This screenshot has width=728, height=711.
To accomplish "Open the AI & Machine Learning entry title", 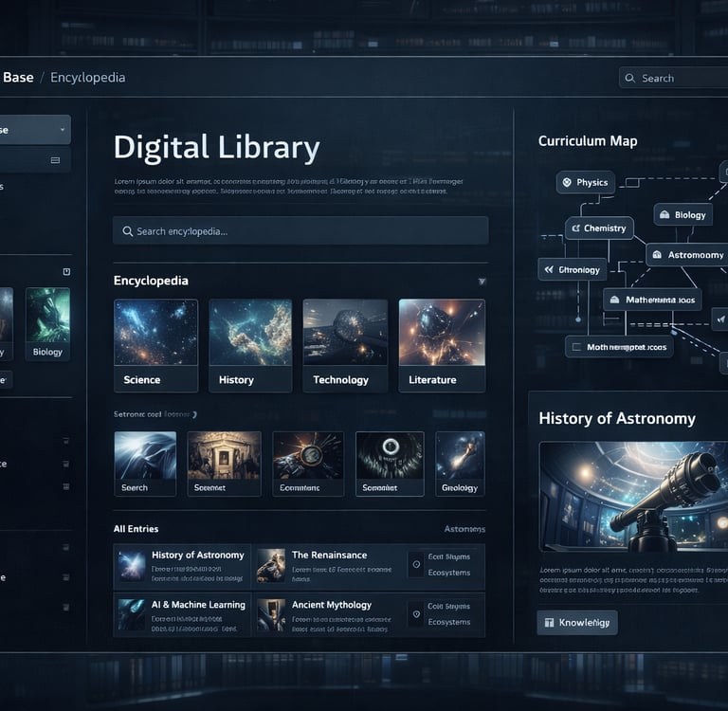I will click(x=198, y=605).
